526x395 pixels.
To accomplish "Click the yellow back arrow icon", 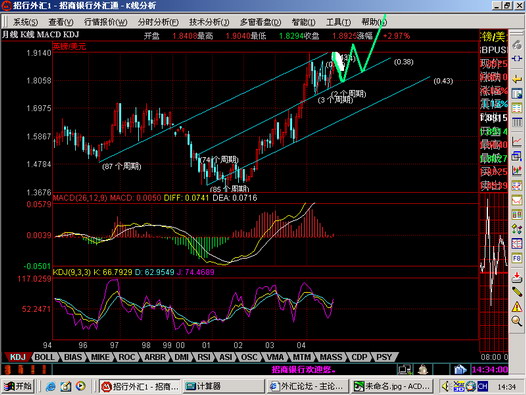I will pos(517,79).
